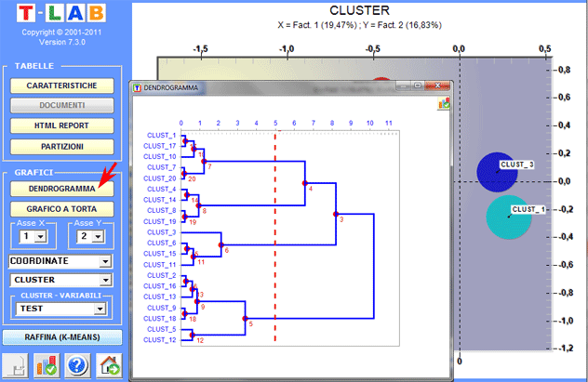Show the GRAFICO A TORTA pie chart

click(x=61, y=209)
